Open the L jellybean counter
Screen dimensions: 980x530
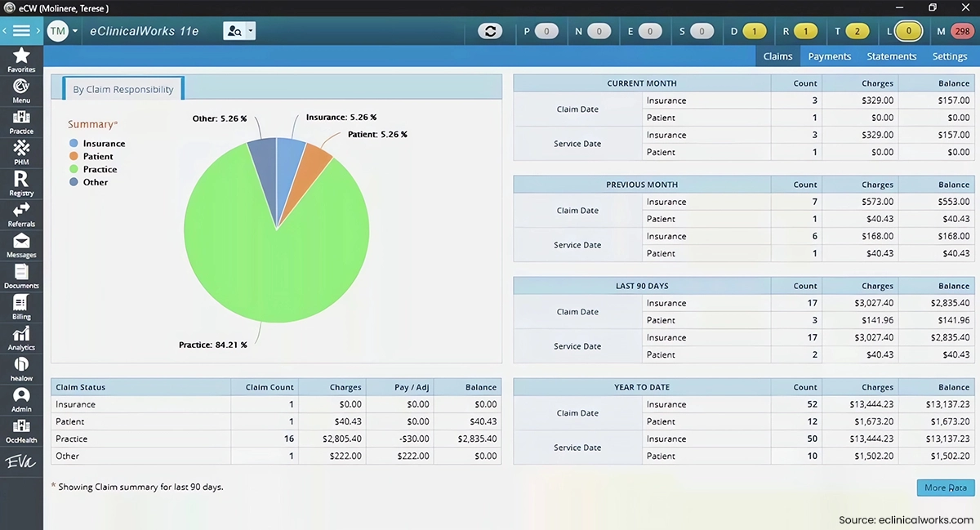(908, 32)
